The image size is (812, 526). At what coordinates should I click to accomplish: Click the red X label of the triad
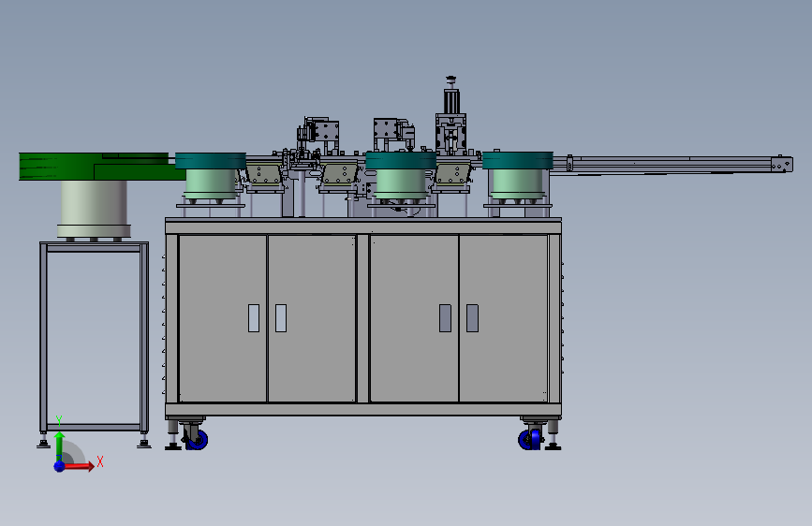[100, 461]
